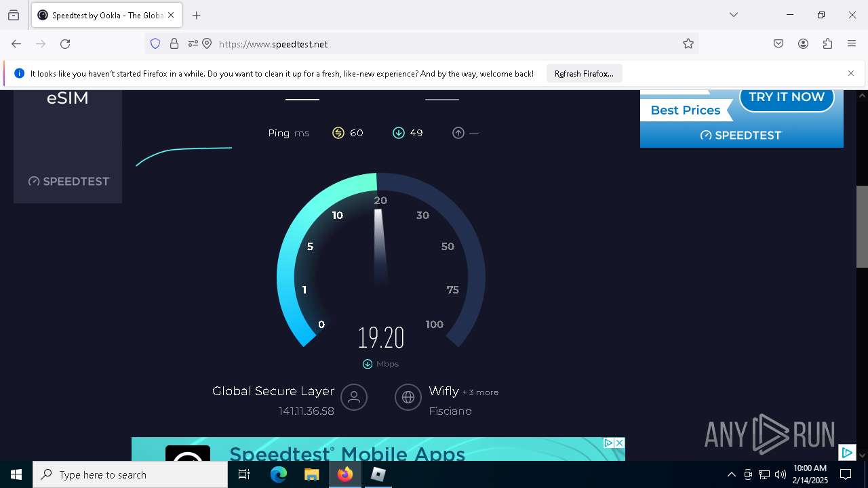Click the 141.11.36.58 IP address
Viewport: 868px width, 488px height.
click(306, 411)
